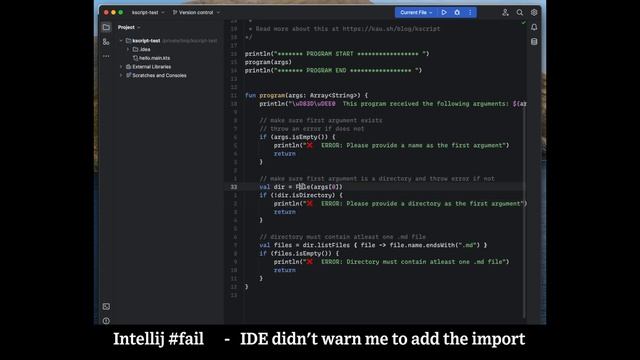
Task: Click the kau.sh/blog/kscript URL in comment
Action: click(x=391, y=29)
